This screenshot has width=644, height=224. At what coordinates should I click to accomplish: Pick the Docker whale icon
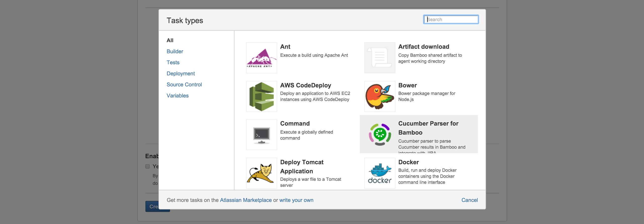tap(380, 173)
